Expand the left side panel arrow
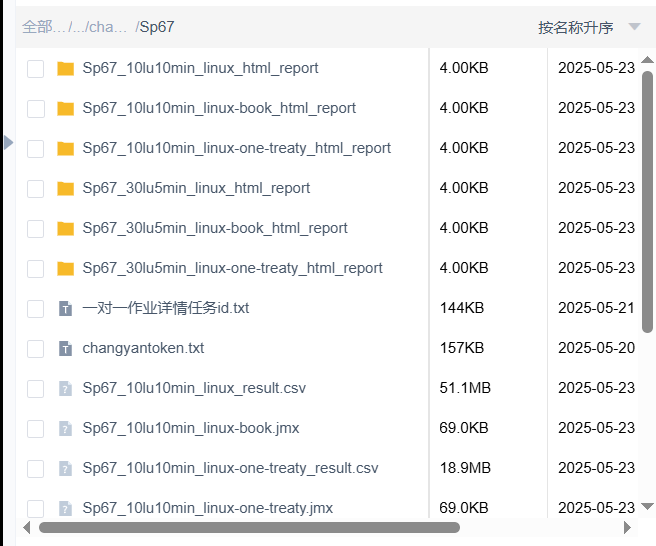 click(8, 143)
